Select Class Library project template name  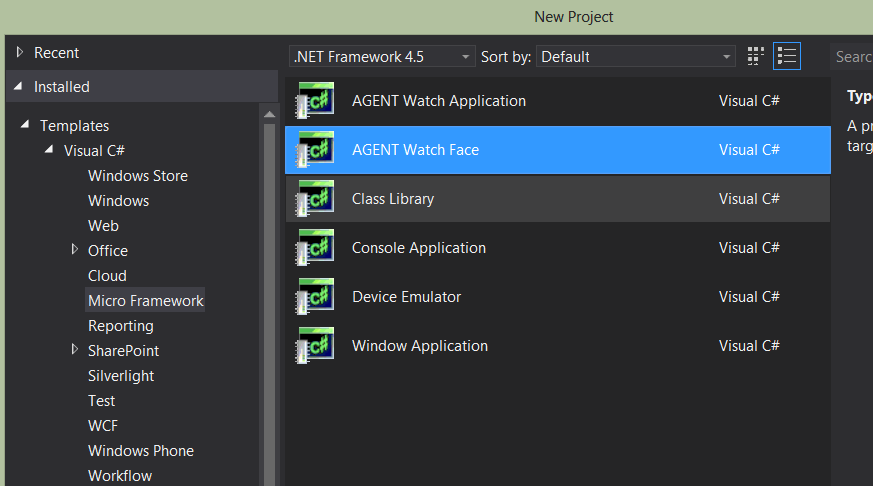point(393,199)
